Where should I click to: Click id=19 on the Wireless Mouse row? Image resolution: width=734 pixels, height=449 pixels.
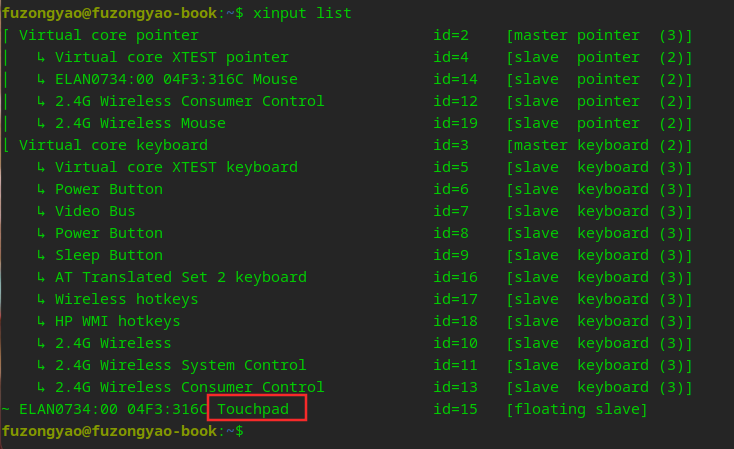point(455,123)
